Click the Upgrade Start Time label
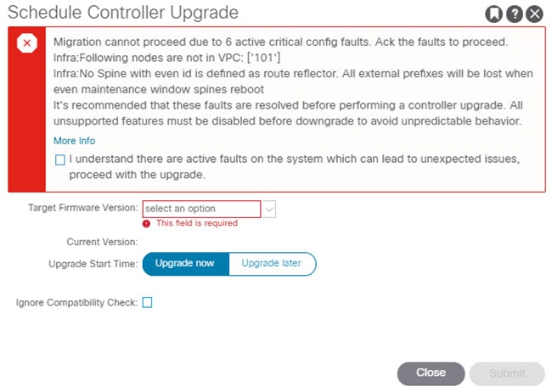 (x=93, y=264)
